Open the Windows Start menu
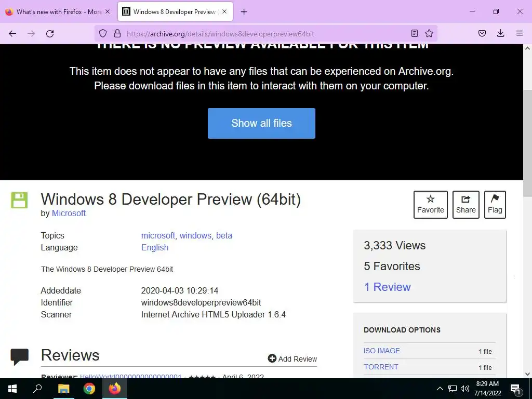532x399 pixels. click(12, 389)
